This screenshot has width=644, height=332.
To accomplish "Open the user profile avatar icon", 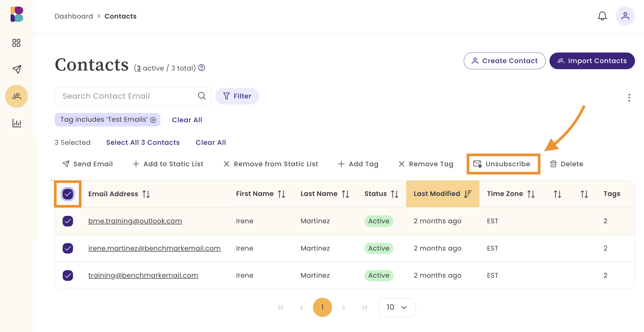I will point(625,16).
